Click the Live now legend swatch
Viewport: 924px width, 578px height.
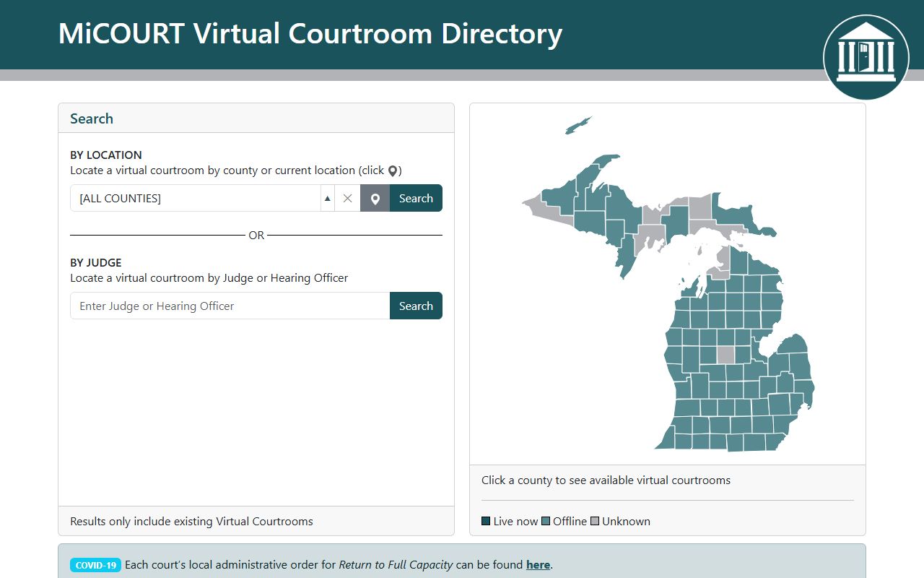click(x=486, y=521)
